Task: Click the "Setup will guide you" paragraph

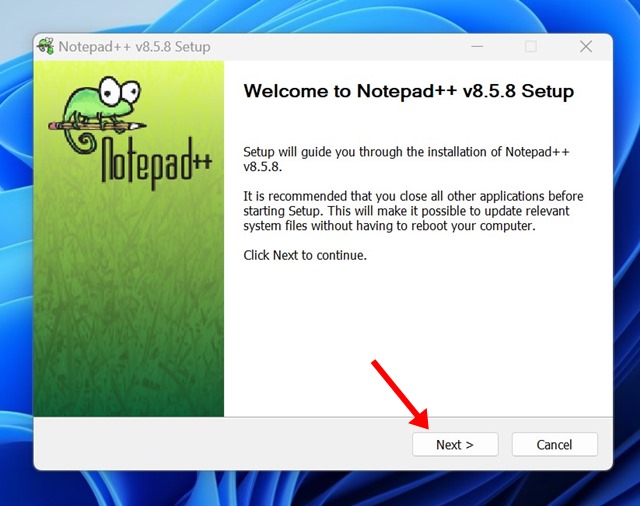Action: pos(406,159)
